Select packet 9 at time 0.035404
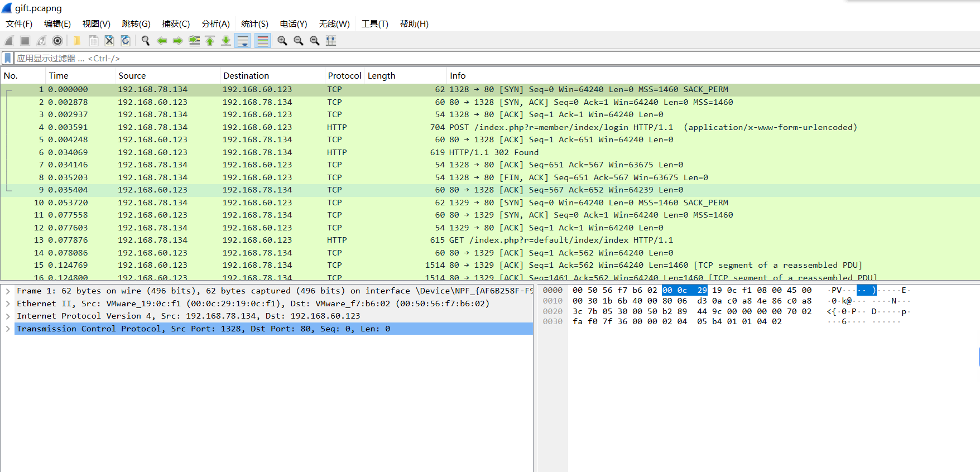 tap(490, 190)
